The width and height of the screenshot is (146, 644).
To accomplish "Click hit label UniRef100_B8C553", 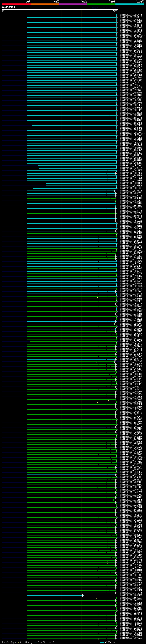I will coord(131,213).
